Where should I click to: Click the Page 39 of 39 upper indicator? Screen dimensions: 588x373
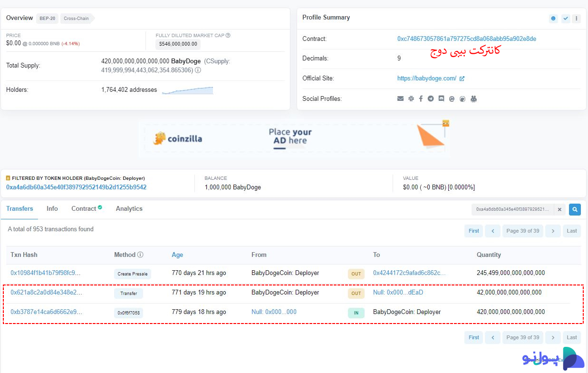click(x=523, y=231)
